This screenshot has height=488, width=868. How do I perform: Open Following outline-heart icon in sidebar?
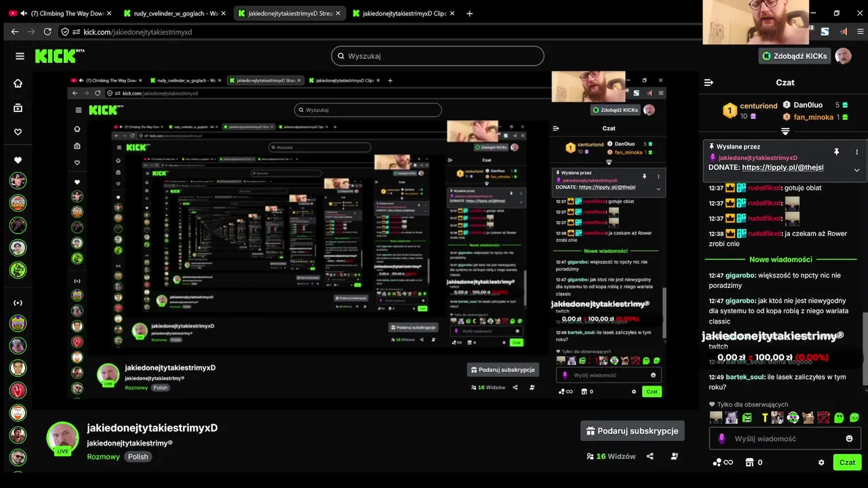[x=18, y=132]
